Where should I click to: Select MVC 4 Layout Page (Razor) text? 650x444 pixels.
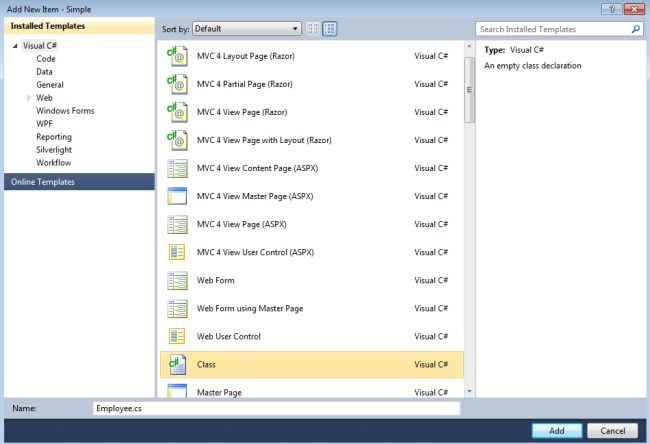point(246,56)
